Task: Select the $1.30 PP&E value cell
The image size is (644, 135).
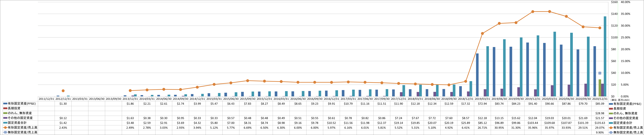Action: click(63, 104)
